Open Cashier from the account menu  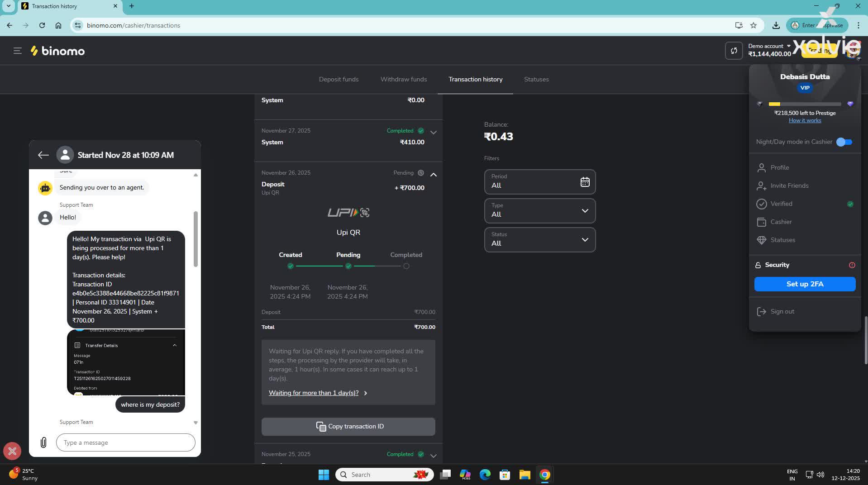pos(781,222)
